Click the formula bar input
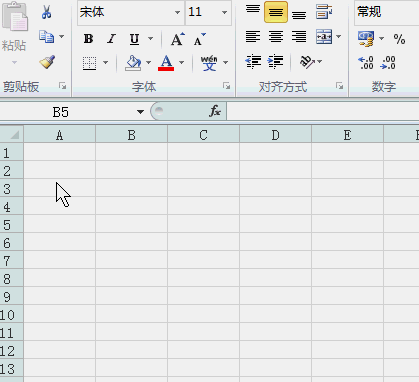The width and height of the screenshot is (419, 382). coord(323,111)
